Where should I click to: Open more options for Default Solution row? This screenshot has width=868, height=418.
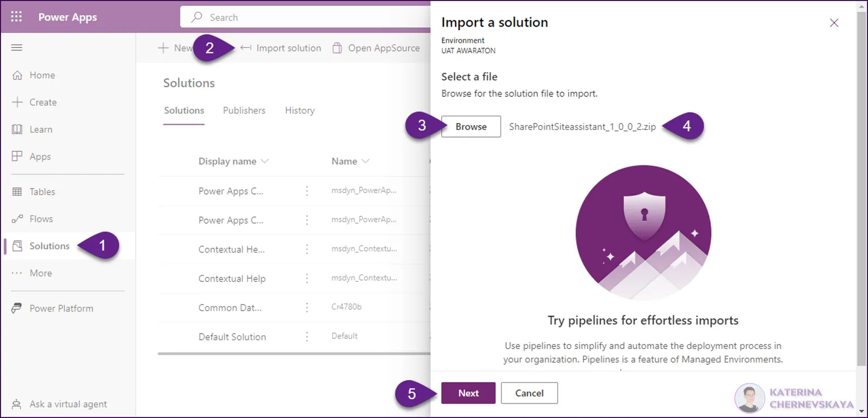307,337
